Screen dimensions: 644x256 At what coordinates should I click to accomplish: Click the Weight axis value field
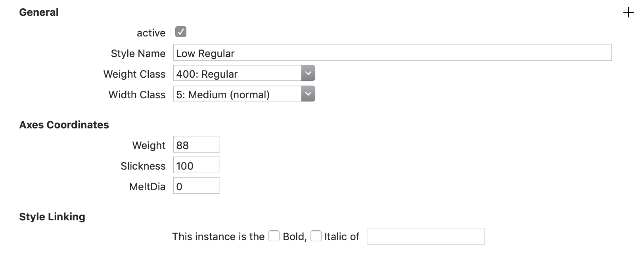(196, 145)
